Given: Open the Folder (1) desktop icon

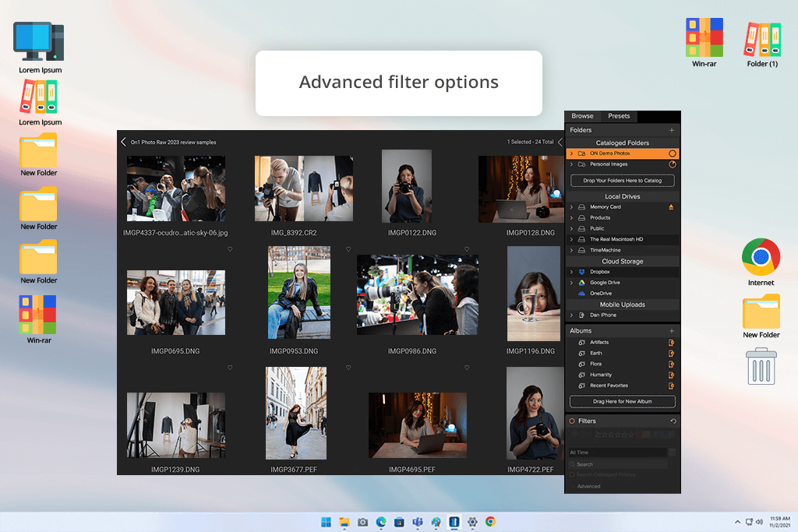Looking at the screenshot, I should pyautogui.click(x=762, y=44).
